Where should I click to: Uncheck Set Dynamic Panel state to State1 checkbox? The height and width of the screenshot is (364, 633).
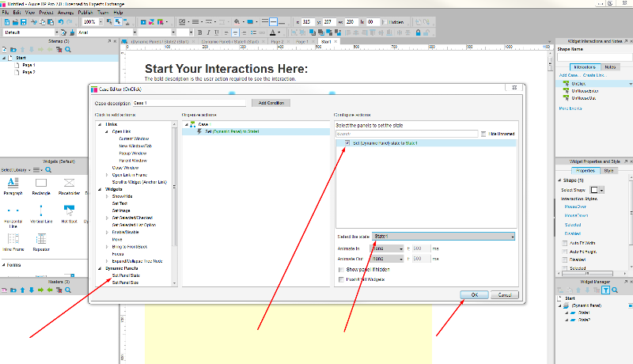[x=347, y=143]
